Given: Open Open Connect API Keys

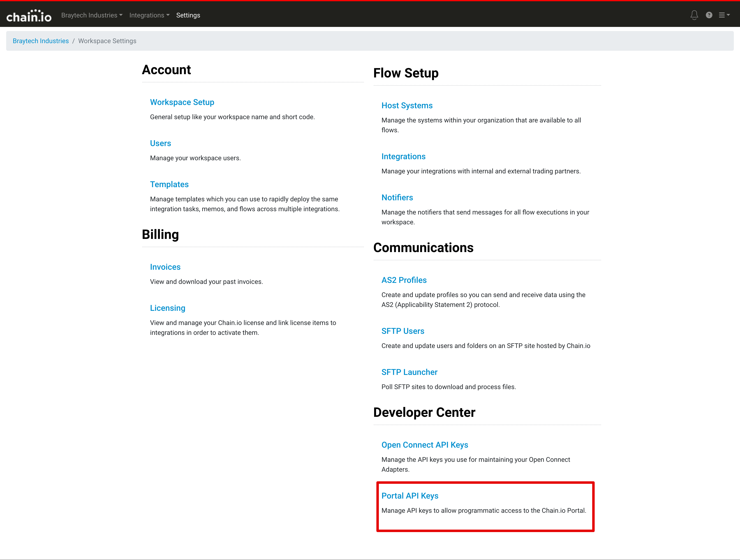Looking at the screenshot, I should coord(424,445).
